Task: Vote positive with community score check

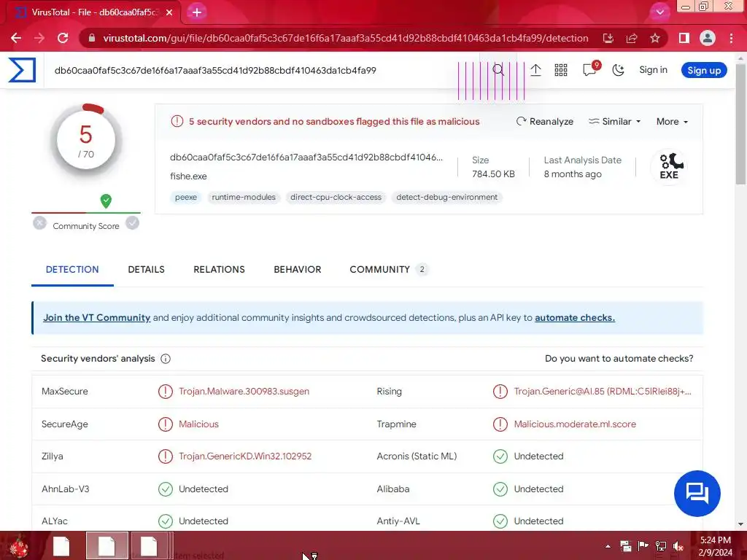Action: (133, 223)
